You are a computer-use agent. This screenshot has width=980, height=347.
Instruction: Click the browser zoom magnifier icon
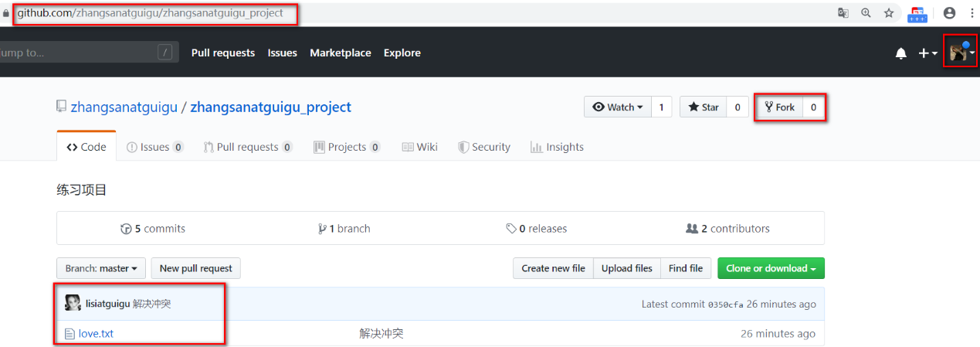pyautogui.click(x=866, y=13)
